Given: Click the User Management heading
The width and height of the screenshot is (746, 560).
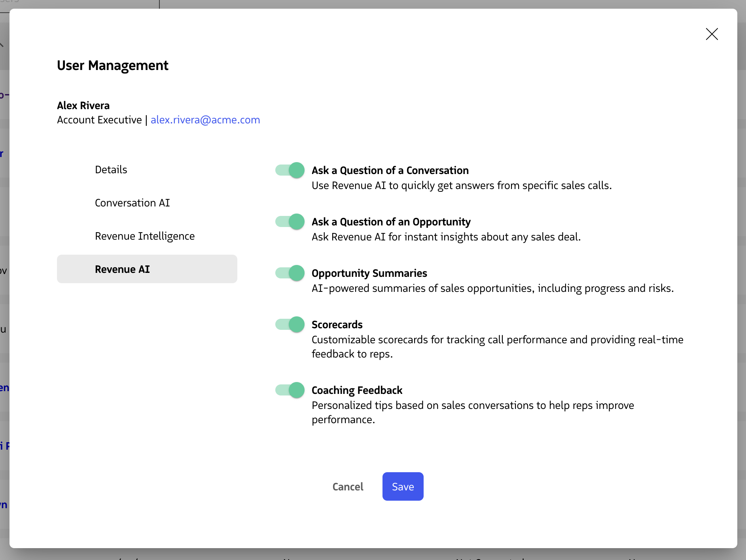Looking at the screenshot, I should coord(113,65).
